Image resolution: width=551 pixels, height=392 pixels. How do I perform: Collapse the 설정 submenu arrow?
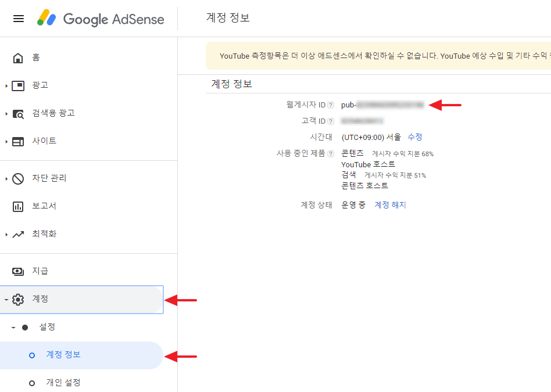tap(13, 328)
